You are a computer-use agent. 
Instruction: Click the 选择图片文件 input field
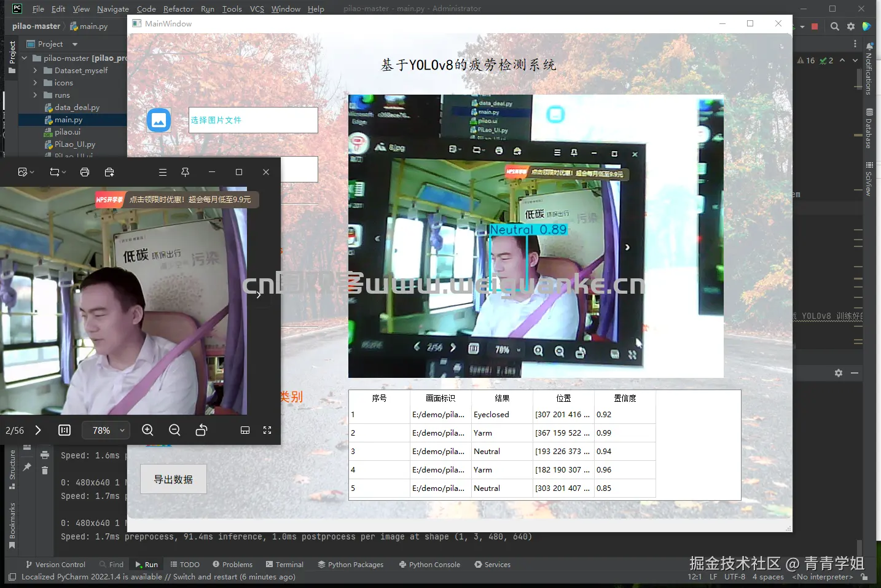(253, 120)
